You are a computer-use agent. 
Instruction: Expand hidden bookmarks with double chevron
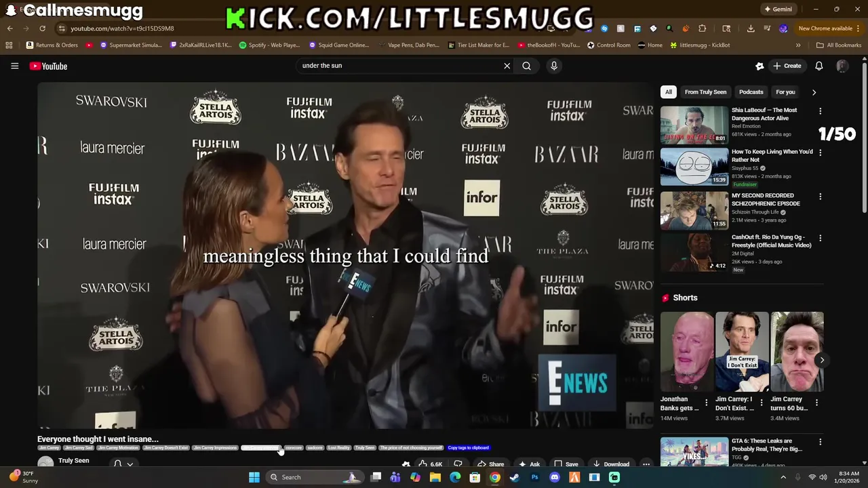point(798,45)
